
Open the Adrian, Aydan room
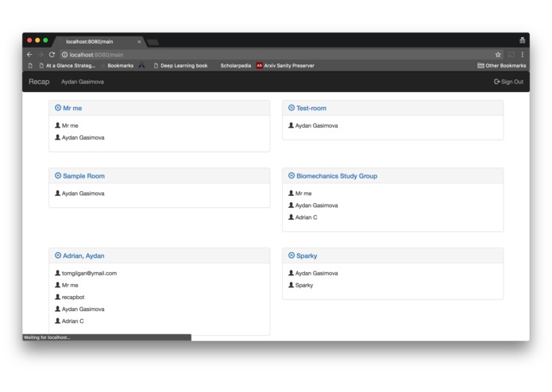pyautogui.click(x=83, y=256)
